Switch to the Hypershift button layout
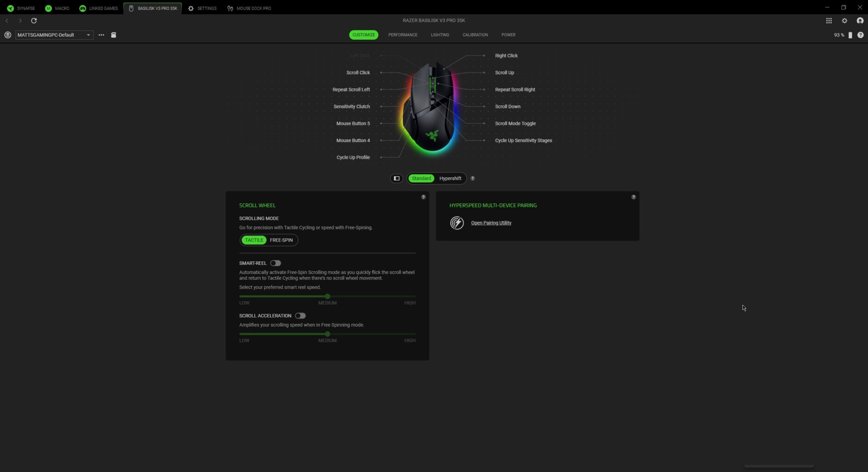Image resolution: width=868 pixels, height=472 pixels. click(450, 178)
